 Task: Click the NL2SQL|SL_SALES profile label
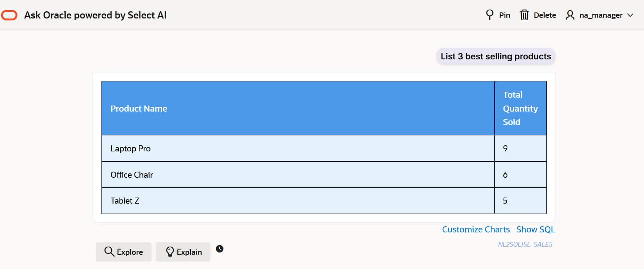tap(525, 244)
